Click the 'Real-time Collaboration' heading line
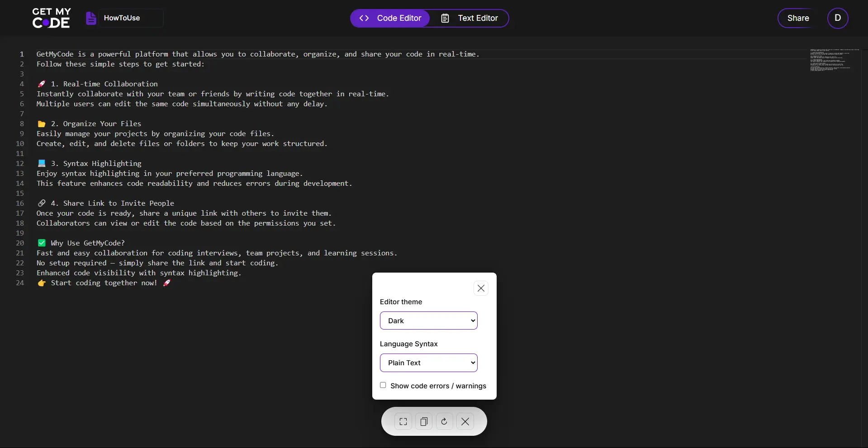868x448 pixels. click(104, 84)
